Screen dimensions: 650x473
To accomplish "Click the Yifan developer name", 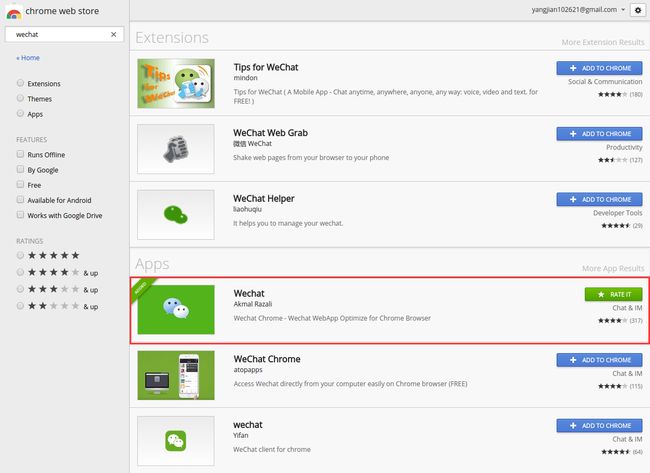I will [240, 435].
